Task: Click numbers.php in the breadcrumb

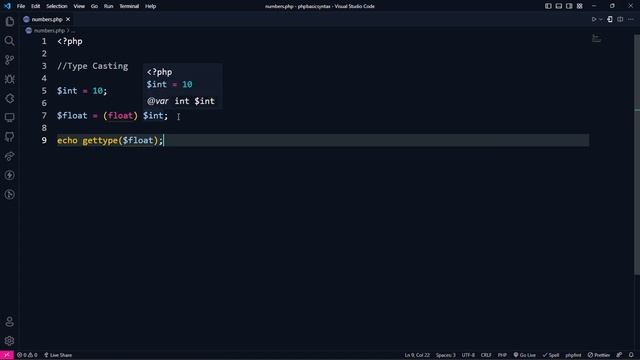Action: pyautogui.click(x=49, y=31)
